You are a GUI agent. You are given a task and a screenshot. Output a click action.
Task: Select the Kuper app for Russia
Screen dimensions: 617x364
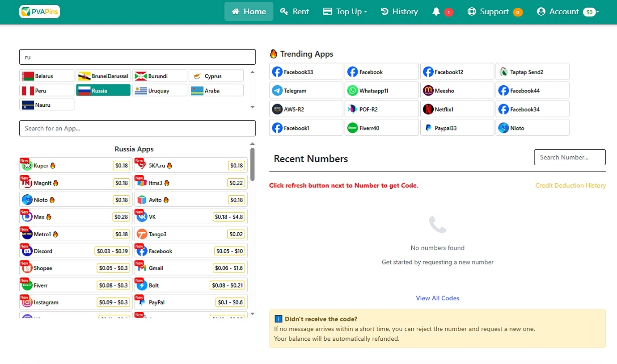point(76,165)
